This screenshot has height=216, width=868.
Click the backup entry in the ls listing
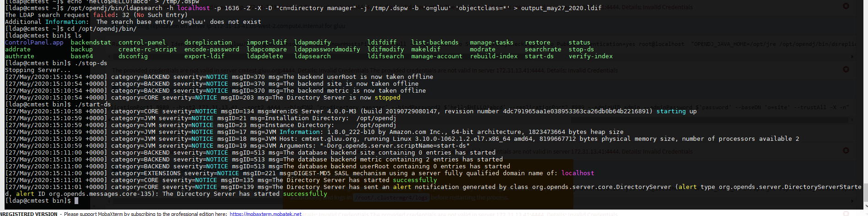[x=82, y=49]
